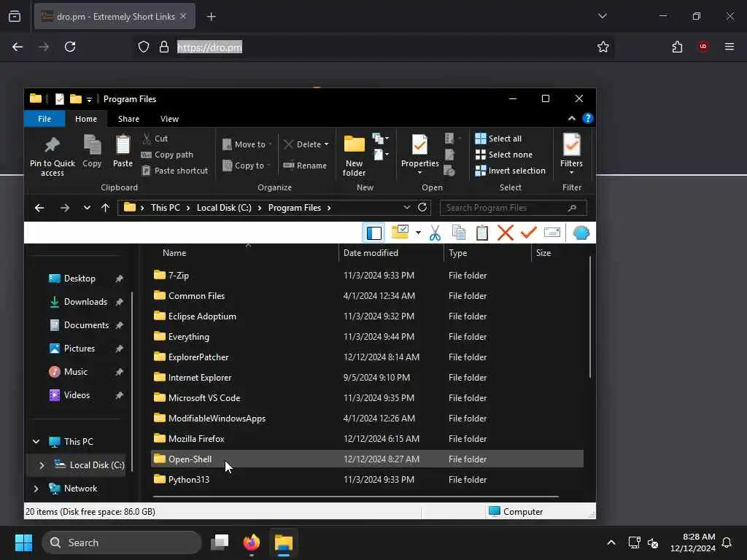Reload the page in Firefox
The width and height of the screenshot is (747, 560).
click(x=70, y=47)
